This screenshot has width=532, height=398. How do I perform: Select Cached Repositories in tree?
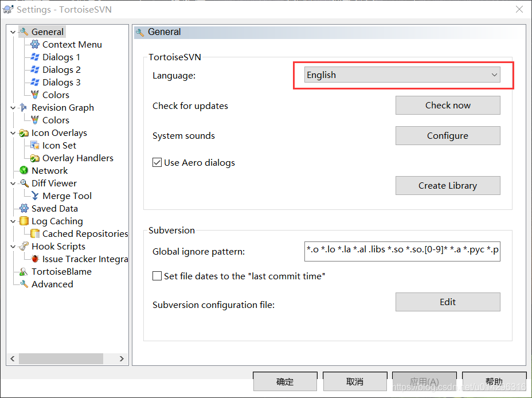tap(85, 234)
